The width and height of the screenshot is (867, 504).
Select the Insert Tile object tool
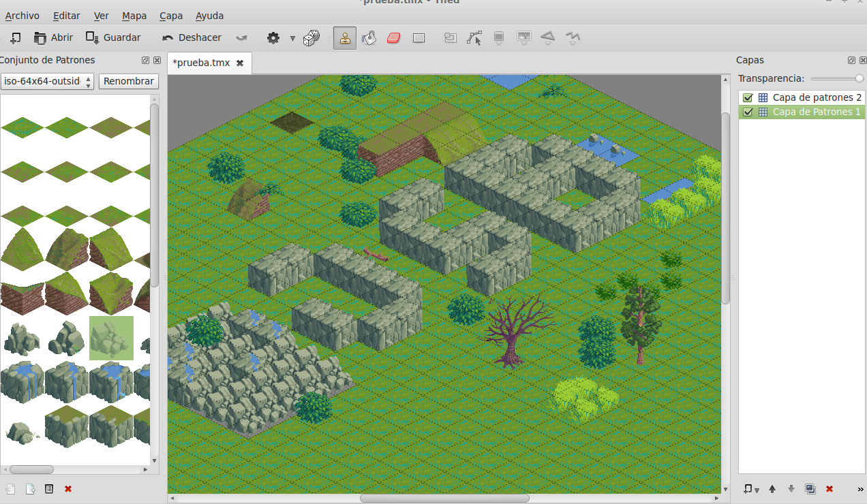pyautogui.click(x=523, y=38)
